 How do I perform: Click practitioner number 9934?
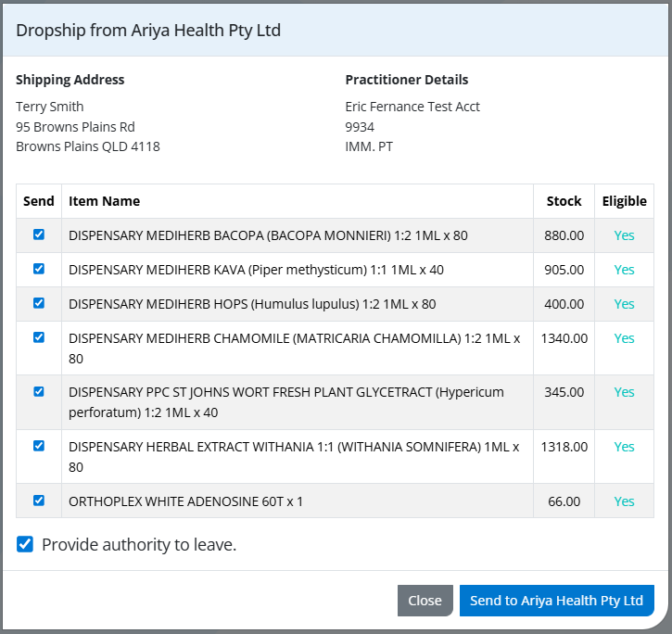[360, 127]
